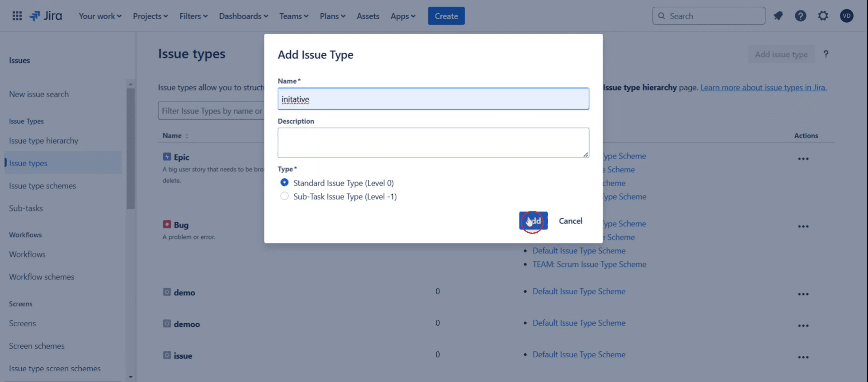Click into the Description text area

[x=433, y=143]
